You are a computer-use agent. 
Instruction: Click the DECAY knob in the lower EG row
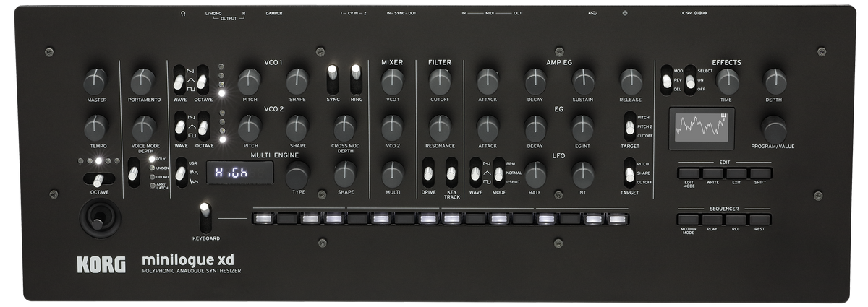535,128
